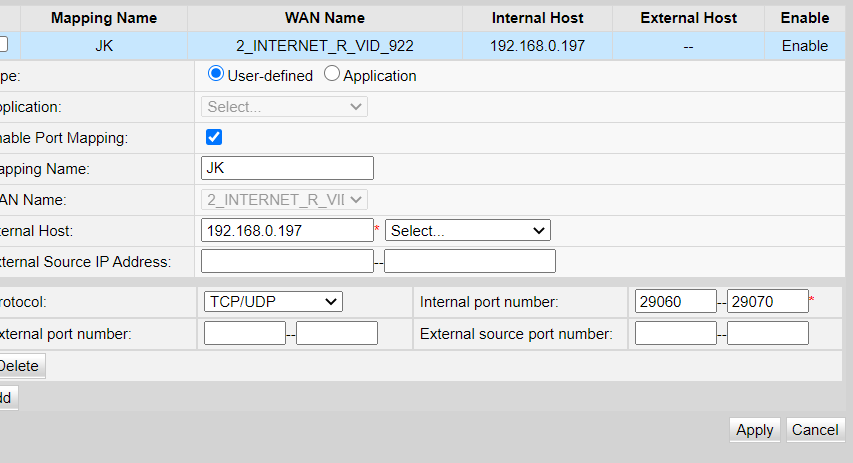The width and height of the screenshot is (853, 463).
Task: Click the internal port start field 29060
Action: click(x=675, y=301)
